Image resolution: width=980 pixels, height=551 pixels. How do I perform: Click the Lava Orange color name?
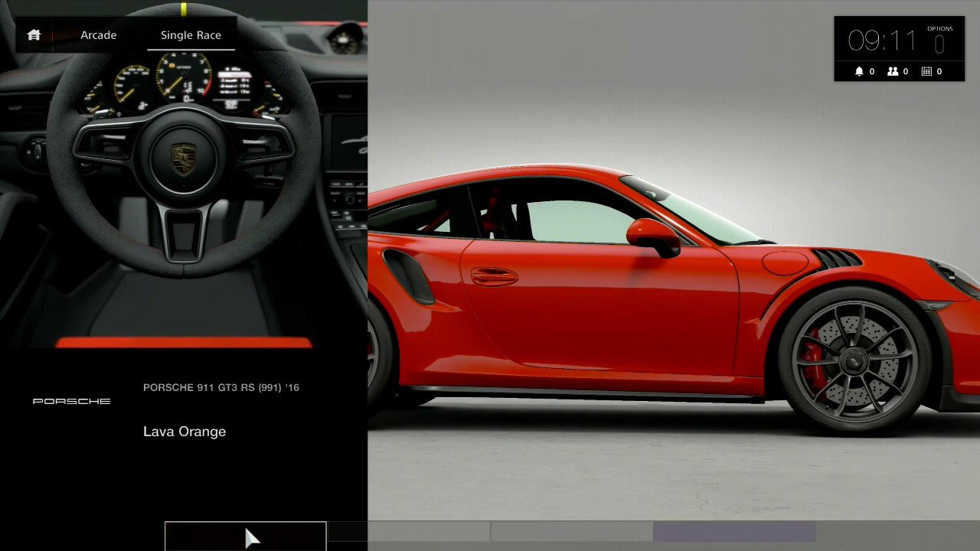pos(185,432)
